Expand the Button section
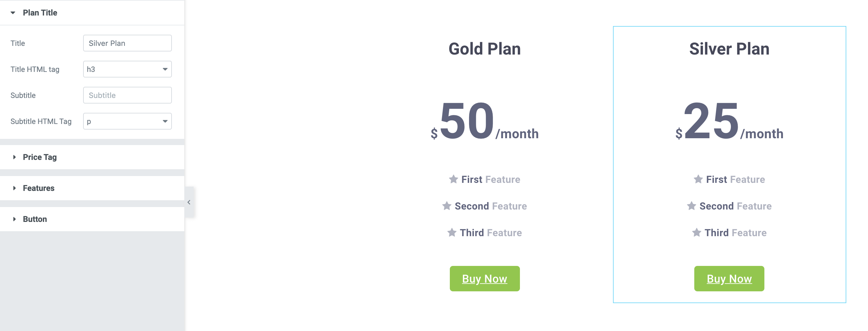868x331 pixels. 35,219
